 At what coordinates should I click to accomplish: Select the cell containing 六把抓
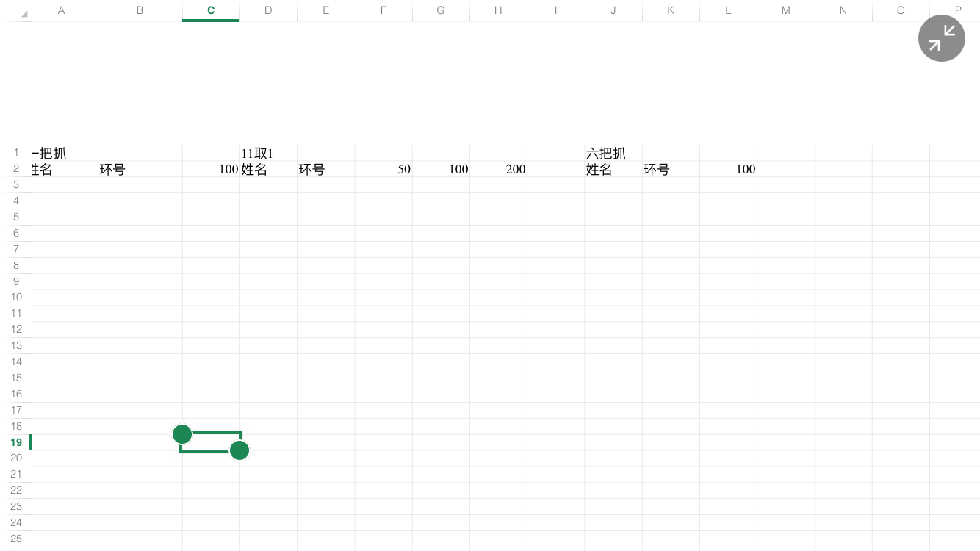pos(613,154)
